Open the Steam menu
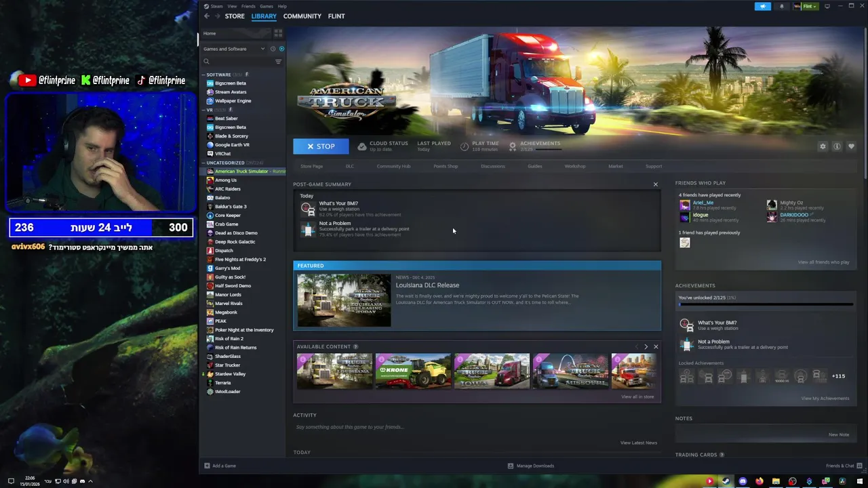868x488 pixels. coord(216,6)
